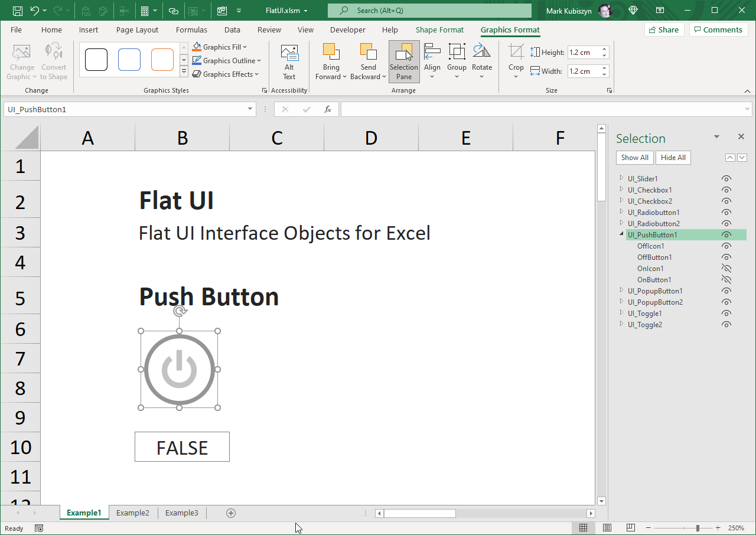Switch to Page Break Preview view
This screenshot has height=535, width=756.
click(x=630, y=528)
